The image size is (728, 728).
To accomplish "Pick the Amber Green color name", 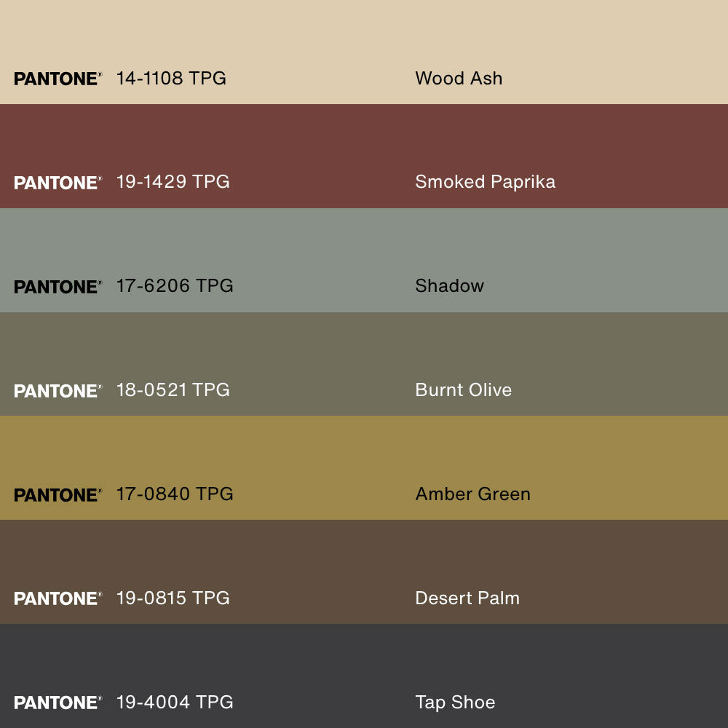I will [x=472, y=494].
